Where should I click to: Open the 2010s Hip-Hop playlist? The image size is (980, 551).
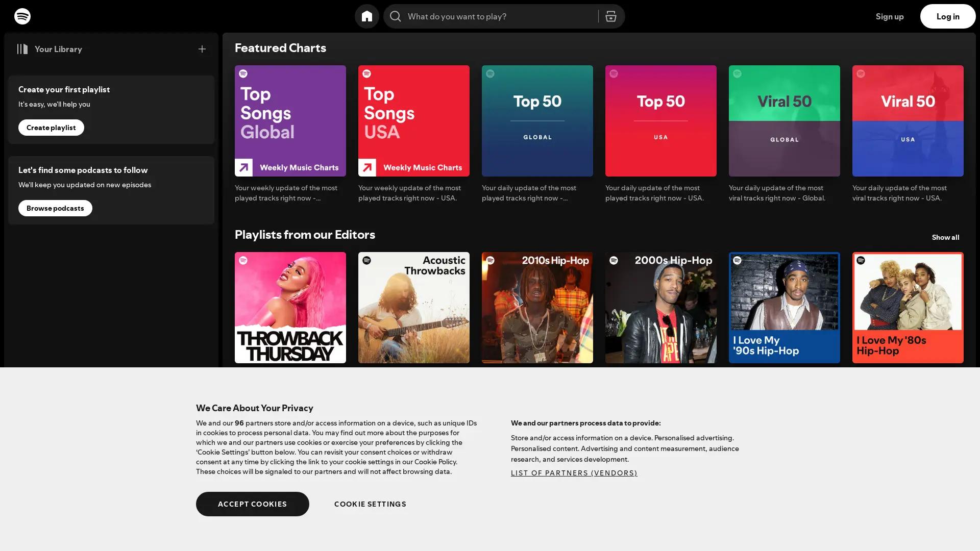coord(537,308)
